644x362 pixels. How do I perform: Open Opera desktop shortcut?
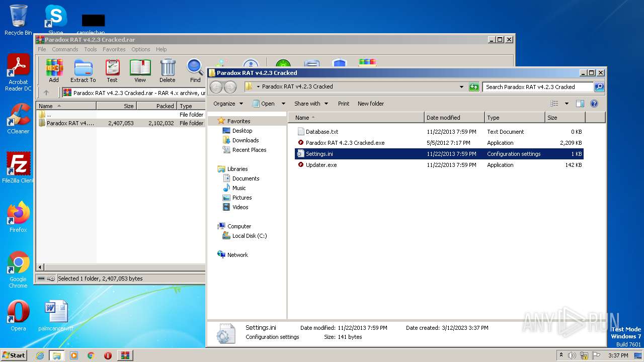(18, 316)
